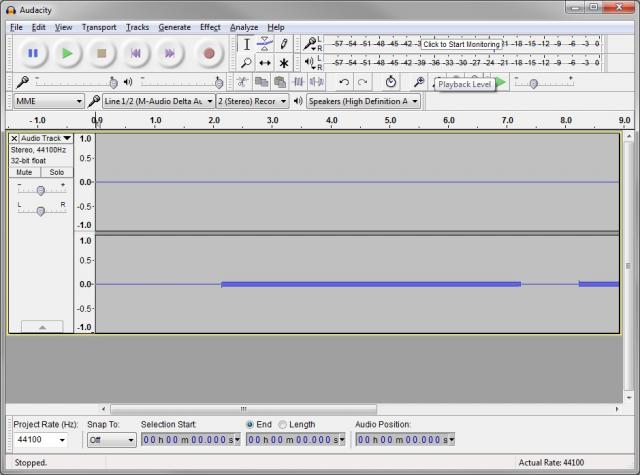The height and width of the screenshot is (475, 640).
Task: Skip to Start of the project
Action: 136,53
